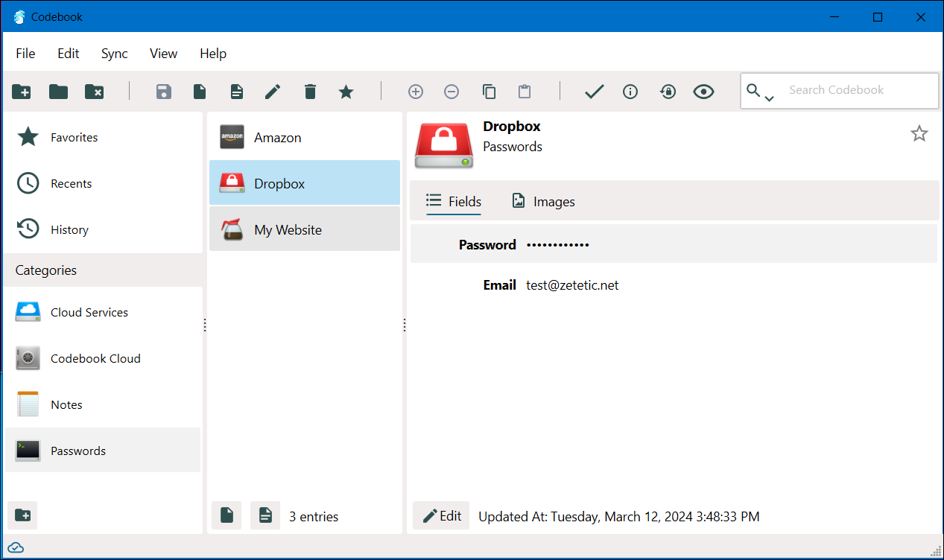Click the add field plus circle icon
The height and width of the screenshot is (560, 944).
(416, 92)
